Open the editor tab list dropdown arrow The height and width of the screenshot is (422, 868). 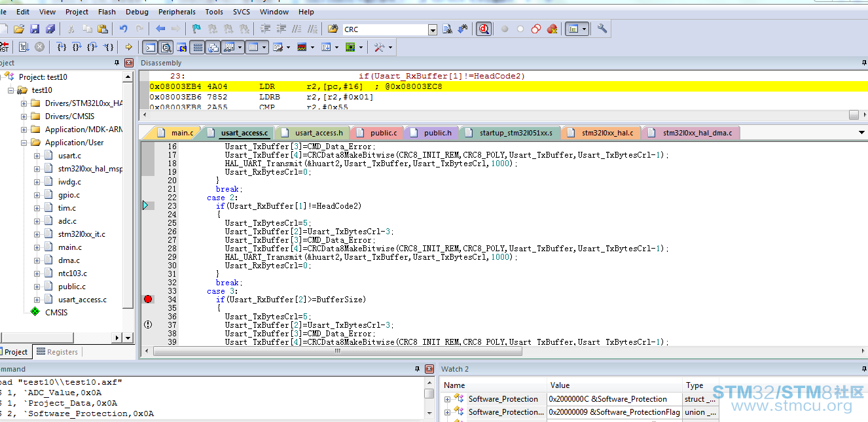(861, 133)
